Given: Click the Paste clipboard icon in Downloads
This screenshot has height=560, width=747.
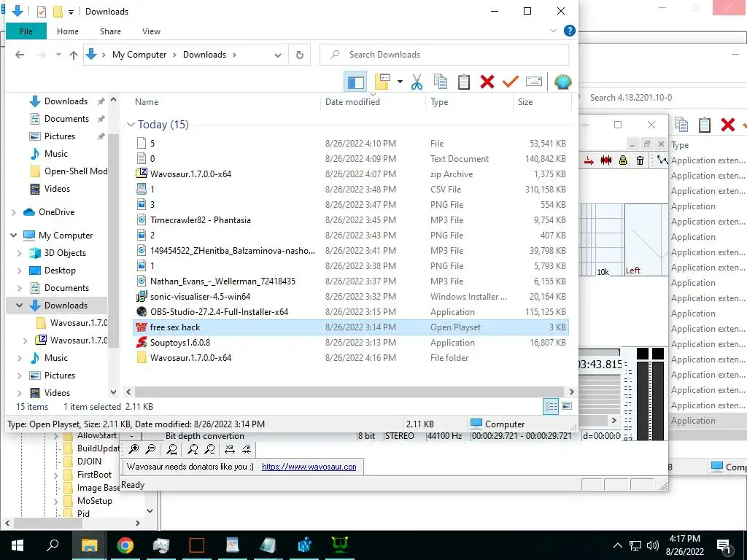Looking at the screenshot, I should click(x=463, y=82).
